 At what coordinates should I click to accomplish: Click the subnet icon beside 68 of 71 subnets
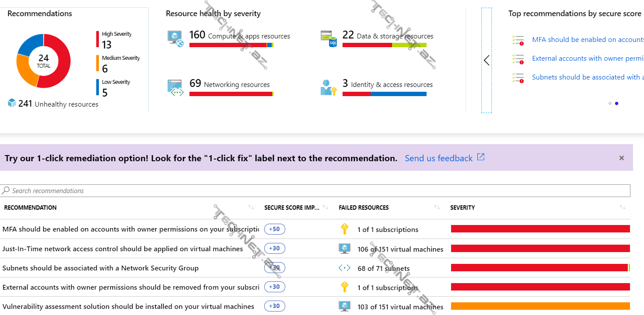coord(344,268)
